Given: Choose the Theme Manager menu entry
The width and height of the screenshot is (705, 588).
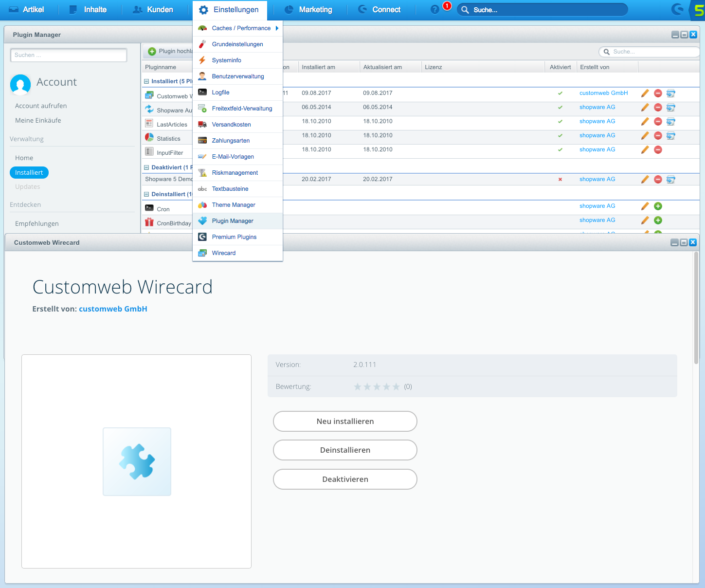Looking at the screenshot, I should [x=237, y=205].
